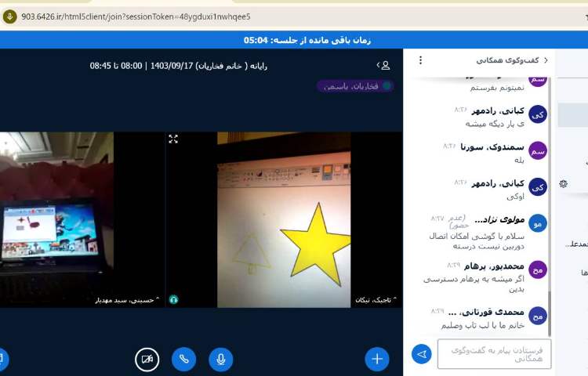Select the laptop webcam video of حسینی
588x376 pixels.
pyautogui.click(x=56, y=219)
